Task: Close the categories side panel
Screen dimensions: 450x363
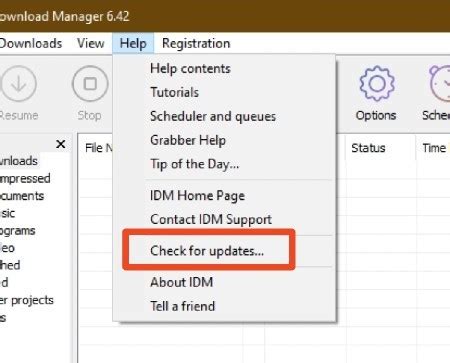Action: [61, 144]
